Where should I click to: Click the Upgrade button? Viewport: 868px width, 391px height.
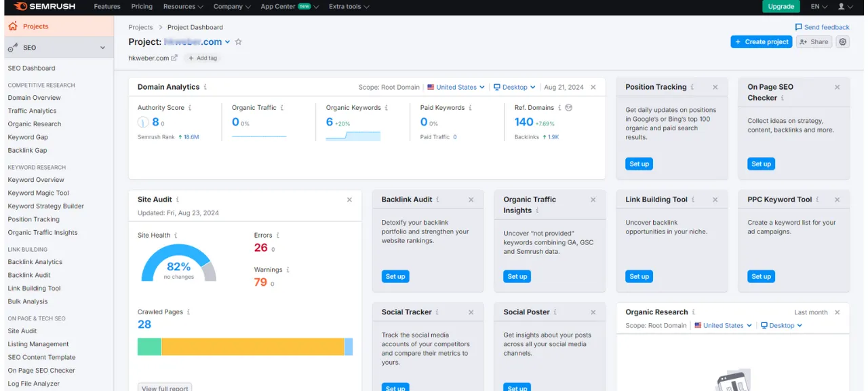(x=781, y=7)
